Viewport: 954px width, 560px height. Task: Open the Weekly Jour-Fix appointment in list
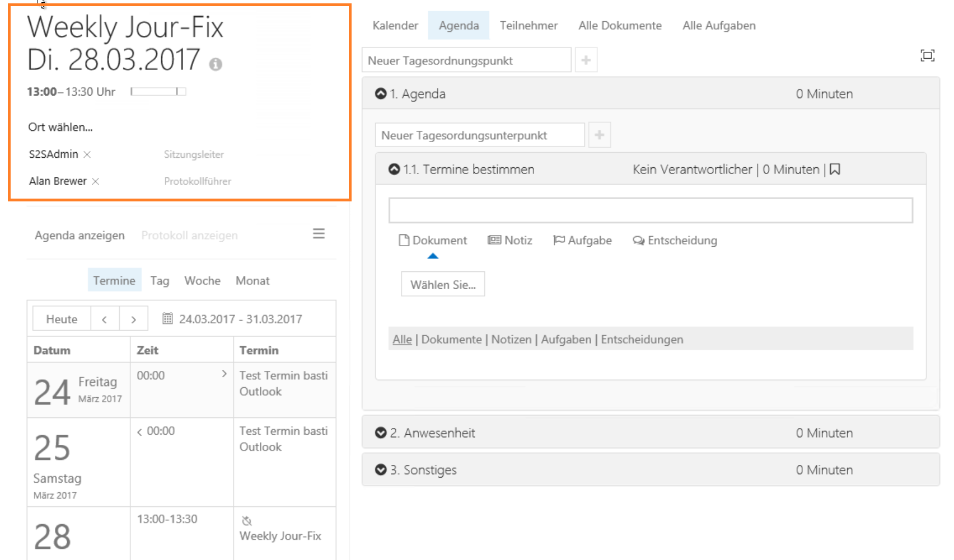point(280,536)
